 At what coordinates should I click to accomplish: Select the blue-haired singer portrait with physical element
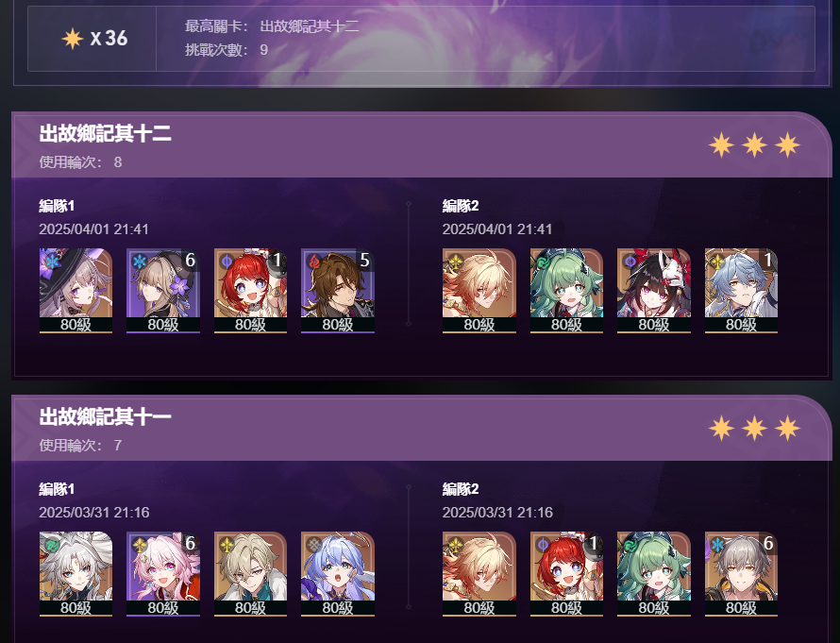click(338, 574)
